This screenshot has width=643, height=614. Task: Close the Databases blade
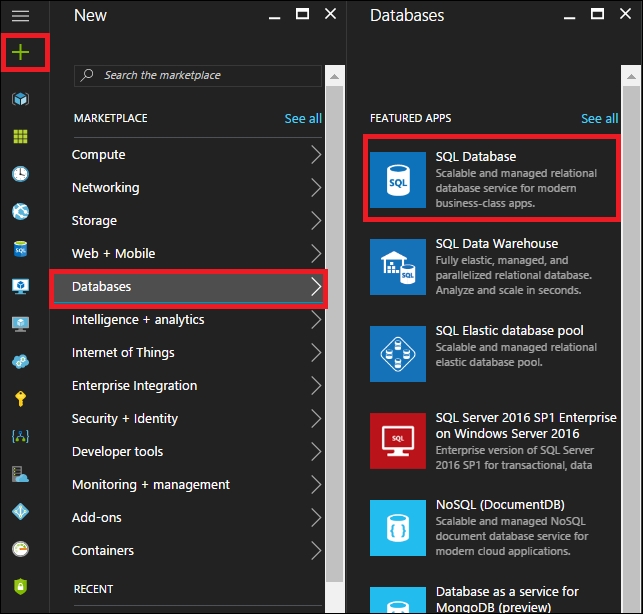coord(625,14)
